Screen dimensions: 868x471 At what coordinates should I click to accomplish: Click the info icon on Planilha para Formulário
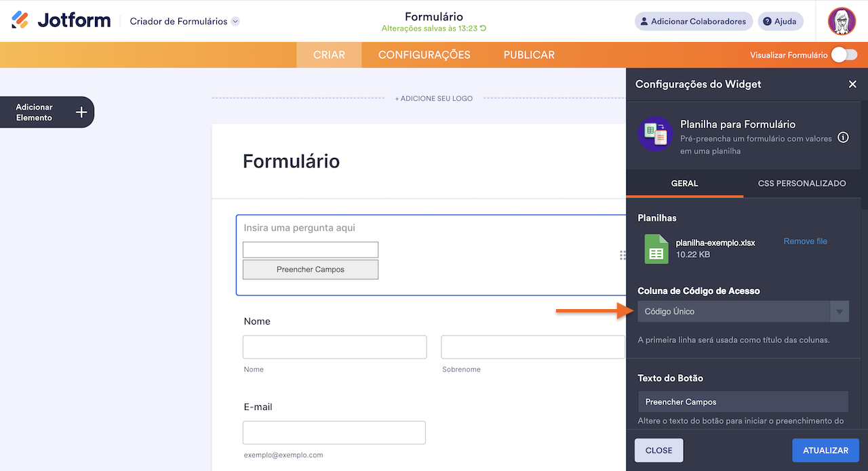(843, 137)
